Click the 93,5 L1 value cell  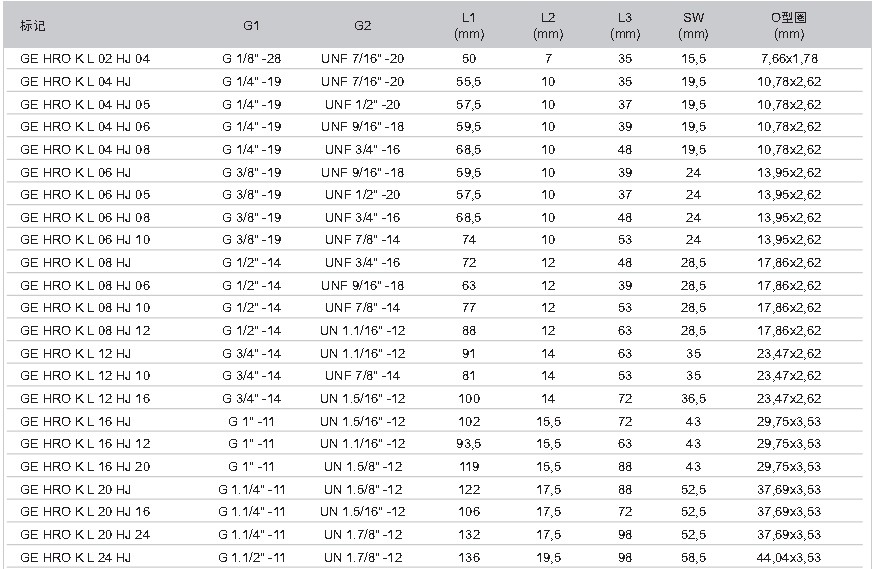[x=469, y=444]
